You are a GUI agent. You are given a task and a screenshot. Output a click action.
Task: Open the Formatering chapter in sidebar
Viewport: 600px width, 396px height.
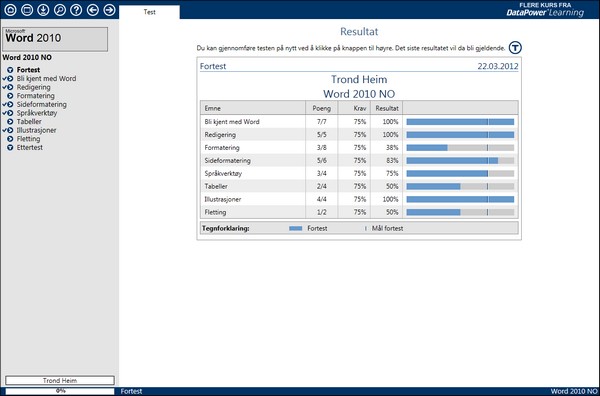tap(36, 96)
